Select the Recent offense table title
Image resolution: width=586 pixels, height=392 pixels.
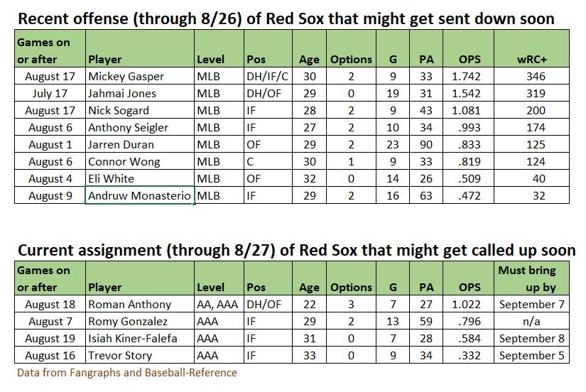click(x=286, y=18)
